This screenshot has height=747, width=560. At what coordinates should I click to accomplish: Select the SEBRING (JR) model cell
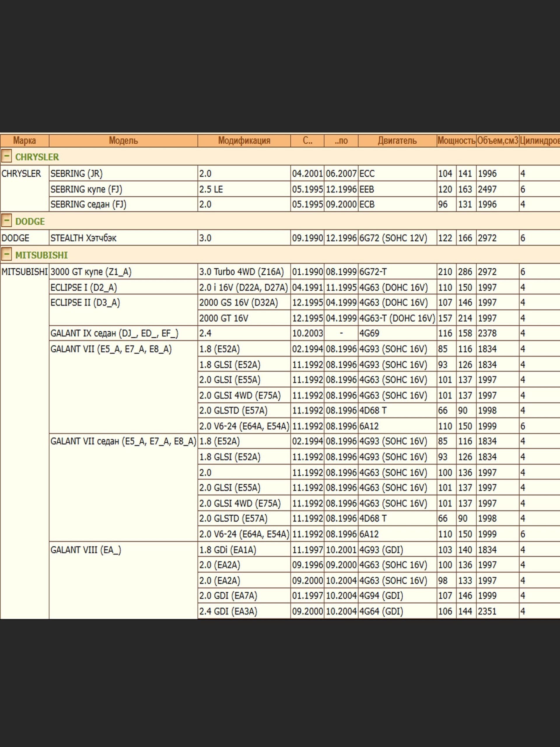click(76, 174)
